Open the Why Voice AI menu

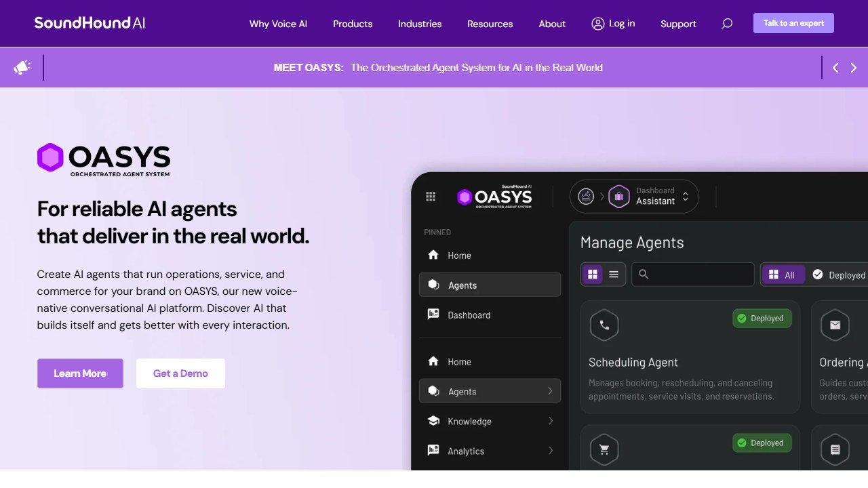[x=278, y=24]
